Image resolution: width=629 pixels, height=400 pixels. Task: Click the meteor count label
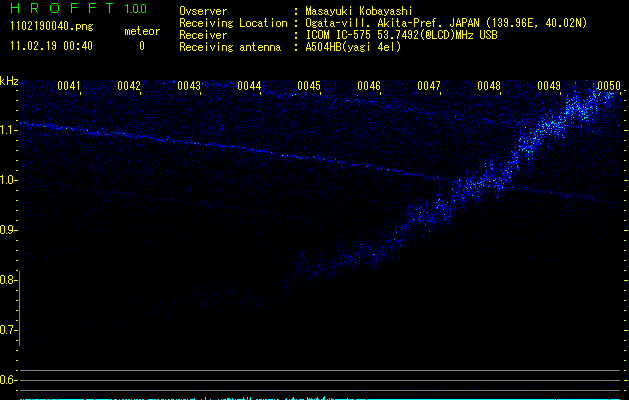[142, 31]
